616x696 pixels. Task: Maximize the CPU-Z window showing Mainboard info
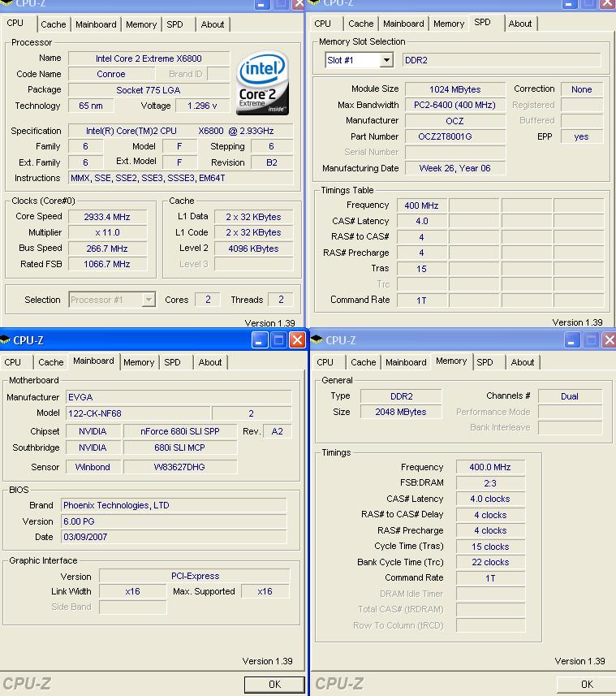click(278, 340)
